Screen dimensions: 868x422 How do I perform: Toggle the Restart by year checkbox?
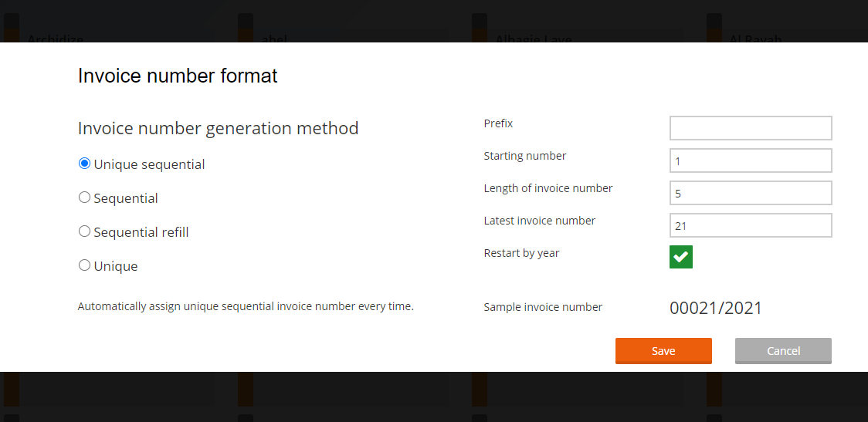click(x=681, y=257)
